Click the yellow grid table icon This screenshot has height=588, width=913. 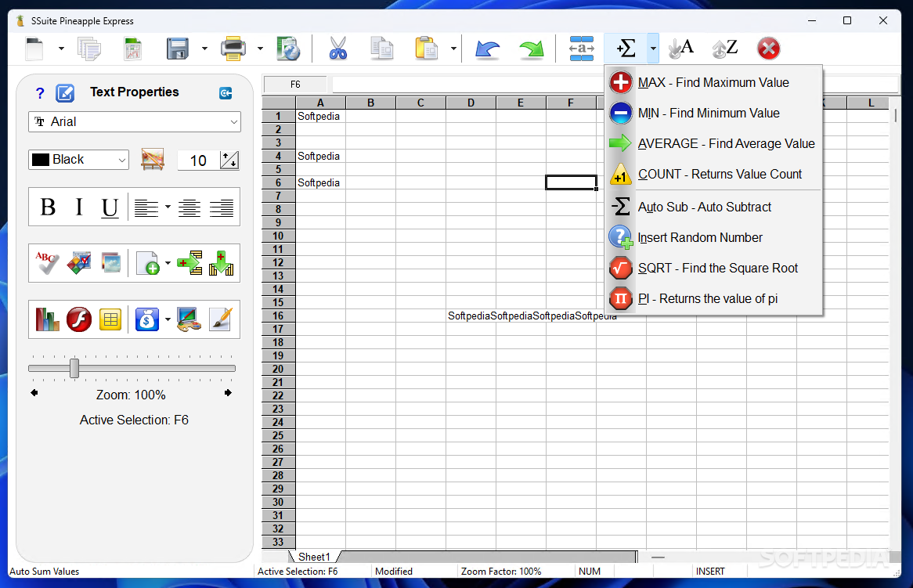tap(110, 319)
